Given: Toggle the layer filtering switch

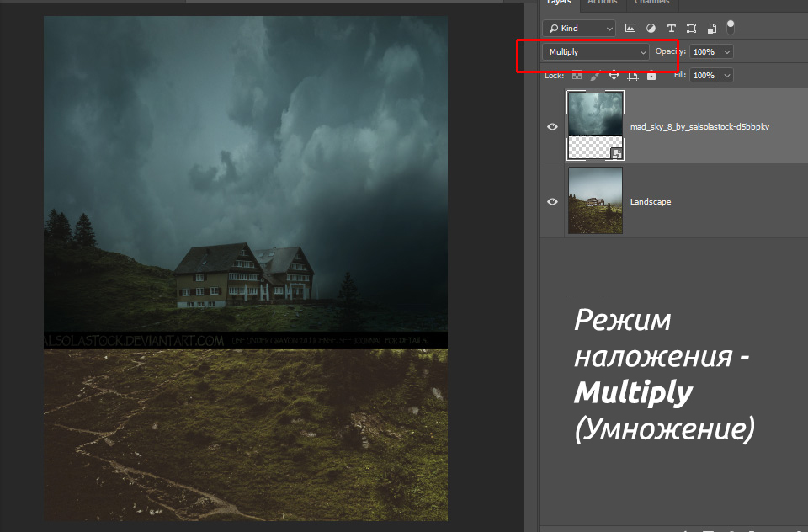Looking at the screenshot, I should pyautogui.click(x=731, y=27).
